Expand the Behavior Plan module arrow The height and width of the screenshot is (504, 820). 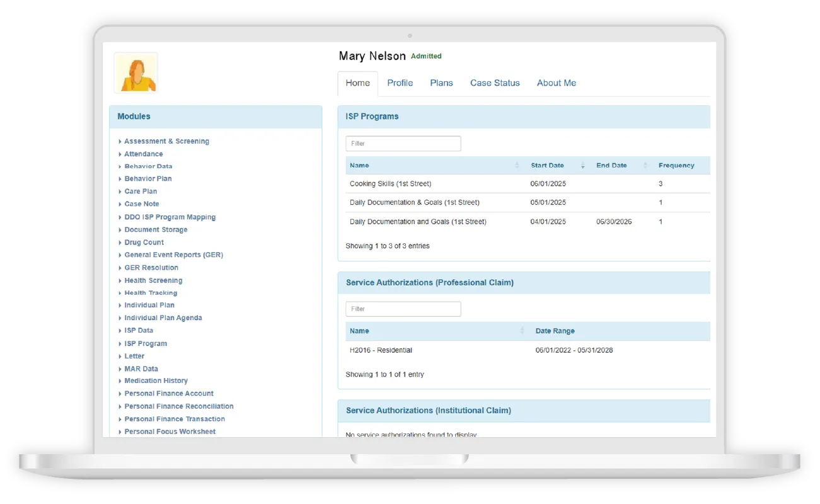coord(120,179)
